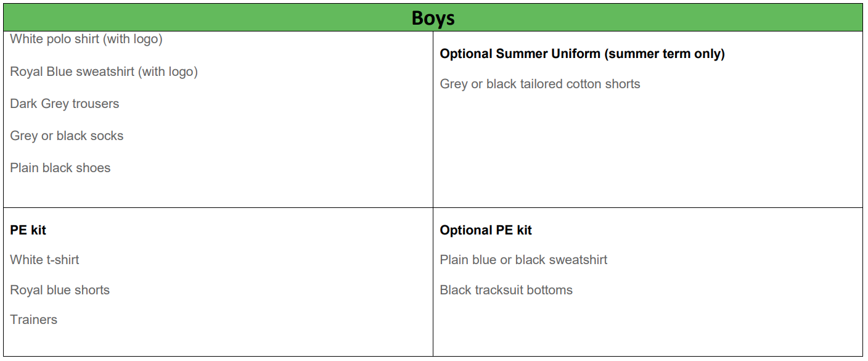Click the Grey or black socks text
The image size is (868, 361).
[x=67, y=136]
